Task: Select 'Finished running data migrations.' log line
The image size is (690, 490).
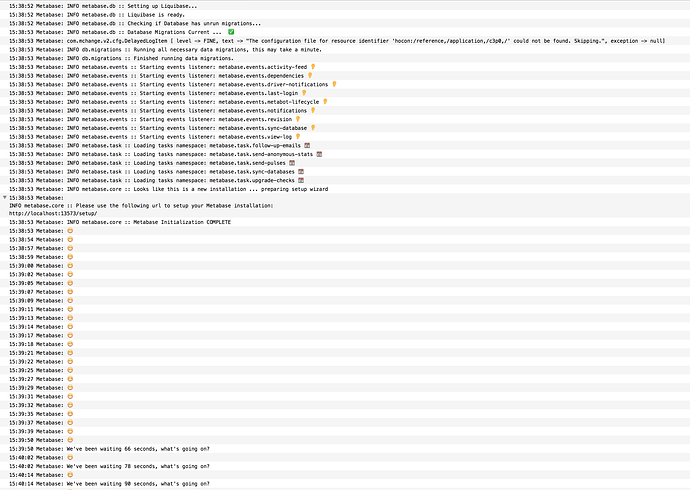Action: coord(345,59)
